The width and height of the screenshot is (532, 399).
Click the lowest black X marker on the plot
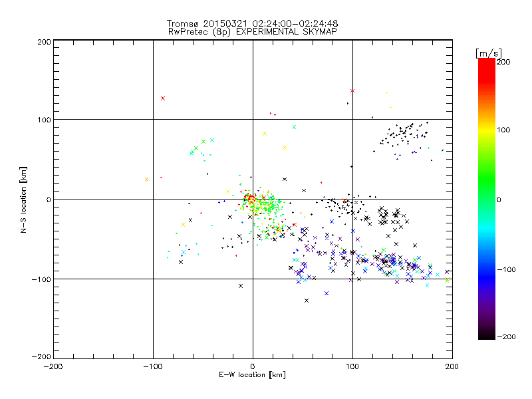(x=307, y=301)
